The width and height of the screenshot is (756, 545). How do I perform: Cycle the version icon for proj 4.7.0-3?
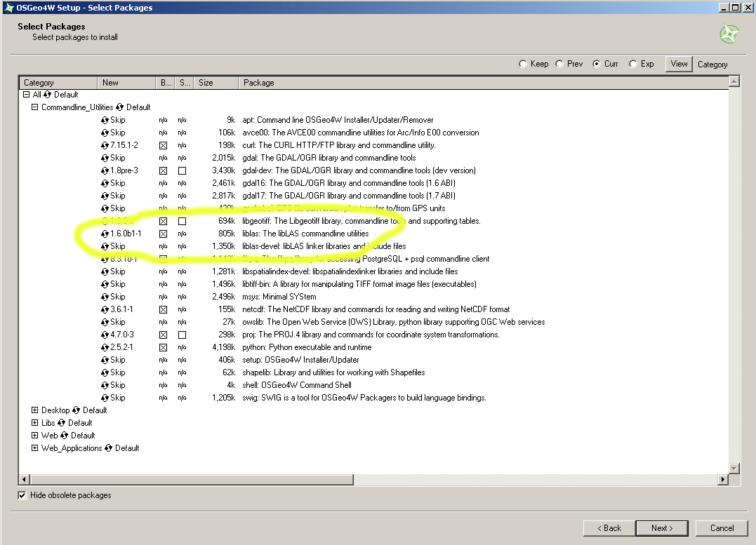click(x=105, y=335)
